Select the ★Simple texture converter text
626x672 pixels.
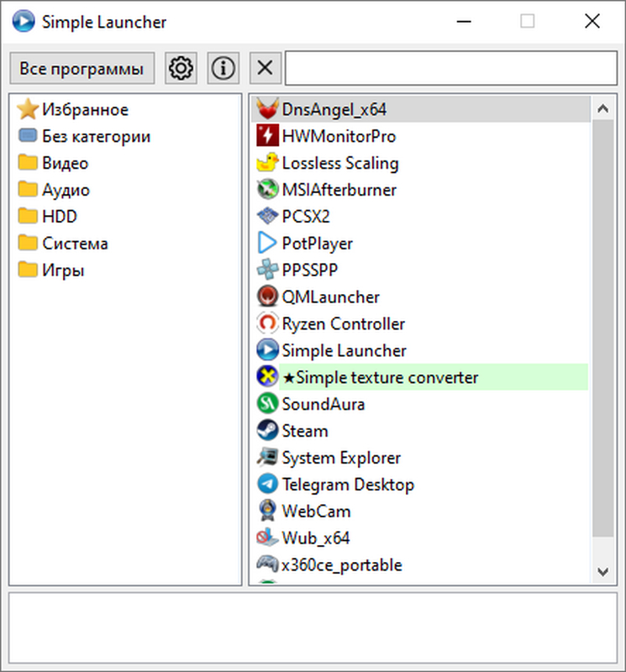380,377
